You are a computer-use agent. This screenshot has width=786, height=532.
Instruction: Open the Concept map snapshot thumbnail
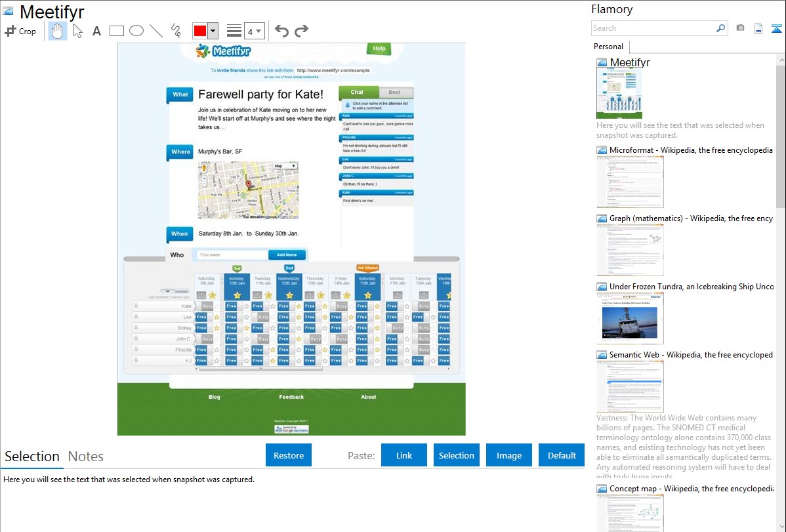pos(630,513)
